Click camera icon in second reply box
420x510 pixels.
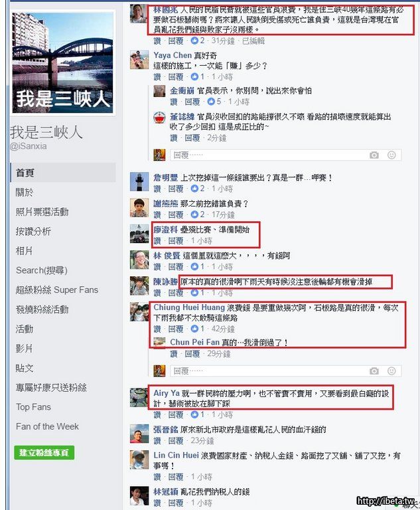click(374, 371)
